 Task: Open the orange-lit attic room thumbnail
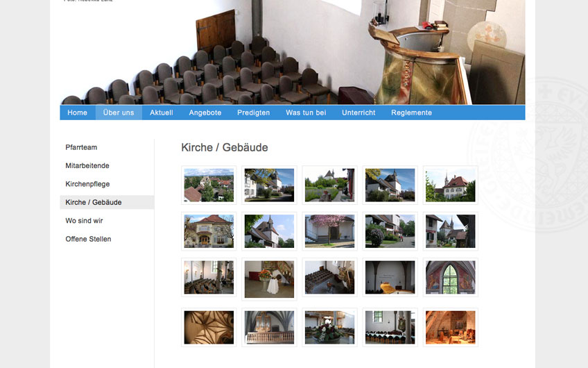pos(451,328)
